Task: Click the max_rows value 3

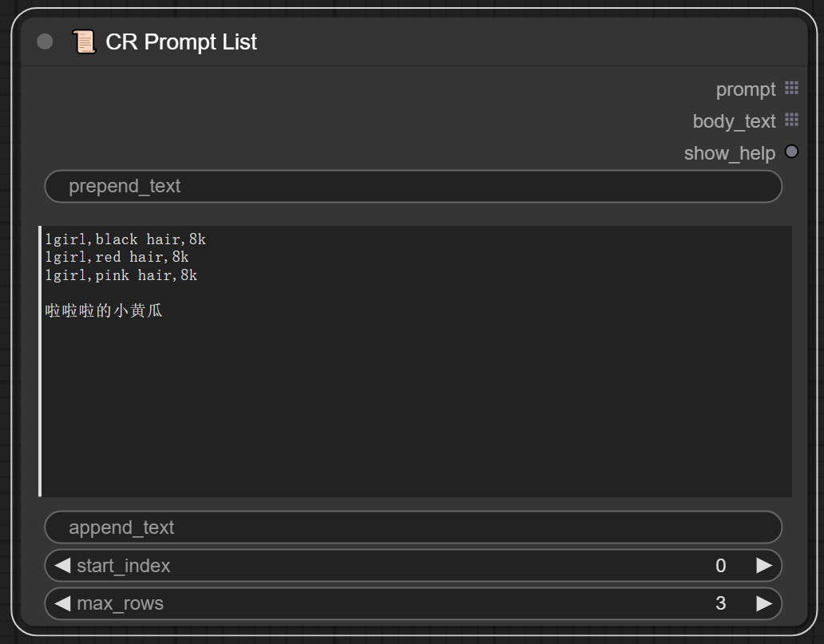Action: coord(720,603)
